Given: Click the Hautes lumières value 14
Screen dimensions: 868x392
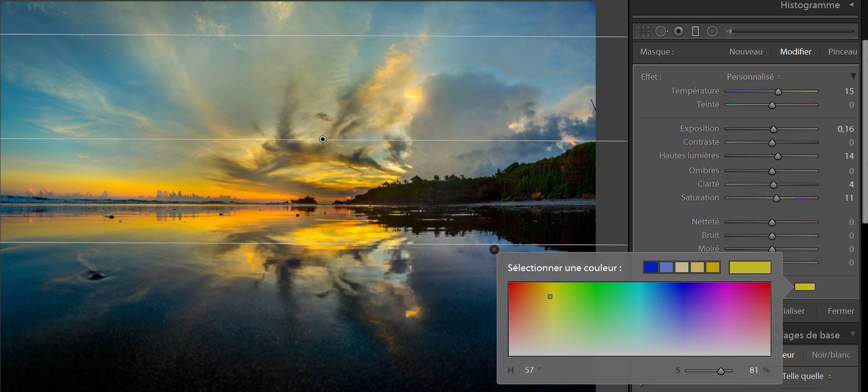Looking at the screenshot, I should click(849, 156).
